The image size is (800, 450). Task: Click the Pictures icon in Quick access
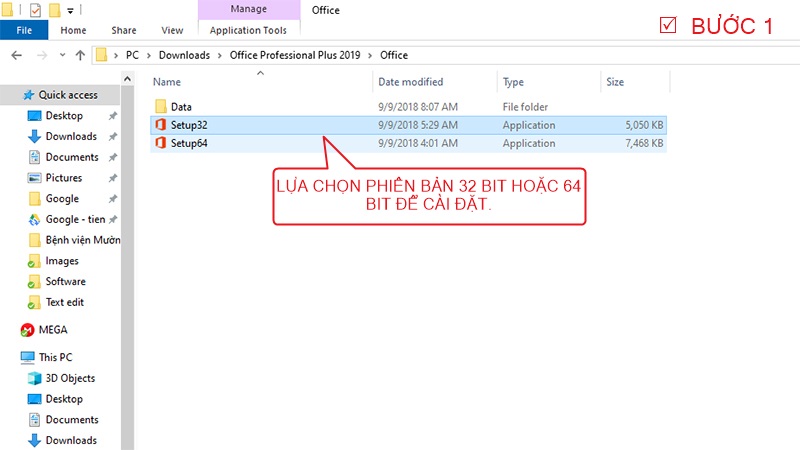point(34,178)
